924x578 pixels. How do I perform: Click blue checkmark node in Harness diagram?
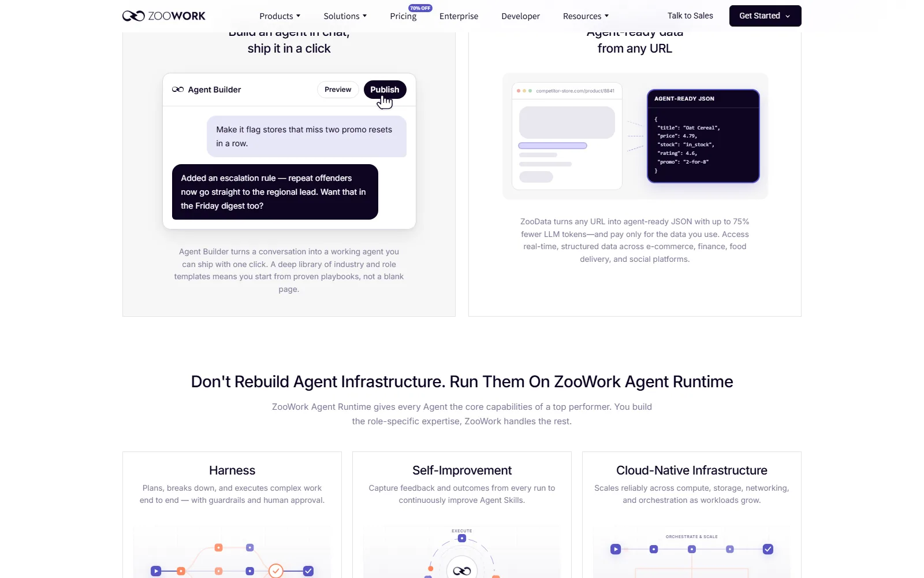[308, 571]
